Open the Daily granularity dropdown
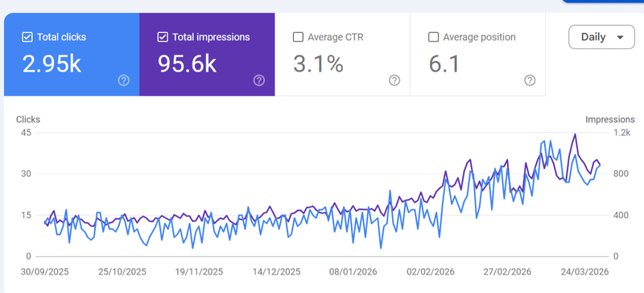The width and height of the screenshot is (644, 293). [x=601, y=37]
